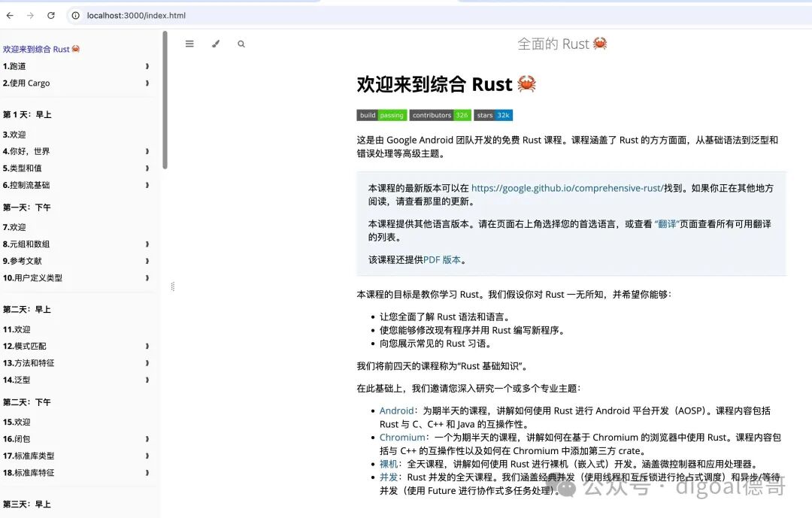Select 14.泛型 in the sidebar
This screenshot has height=518, width=812.
pyautogui.click(x=17, y=380)
